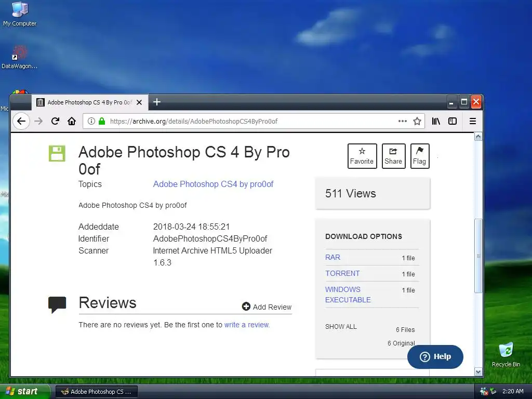Viewport: 532px width, 399px height.
Task: Bookmark this page with the star icon
Action: click(x=417, y=121)
